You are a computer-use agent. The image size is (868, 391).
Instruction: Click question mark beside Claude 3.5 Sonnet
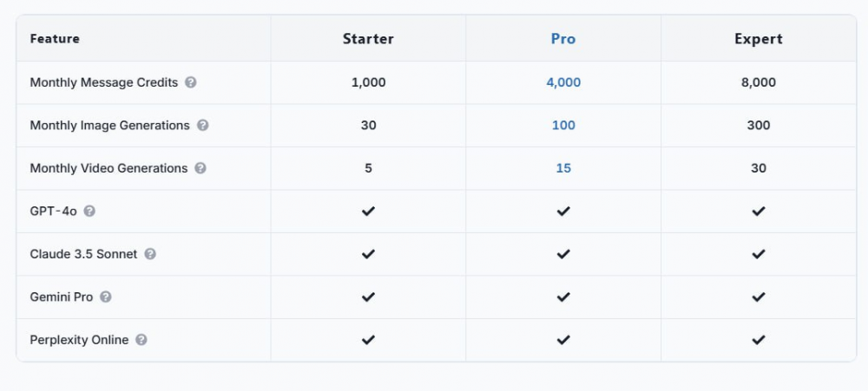point(150,254)
